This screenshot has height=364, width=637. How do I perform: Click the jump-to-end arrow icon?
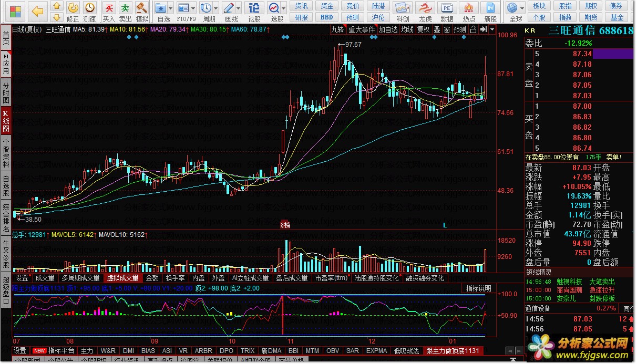[x=482, y=29]
